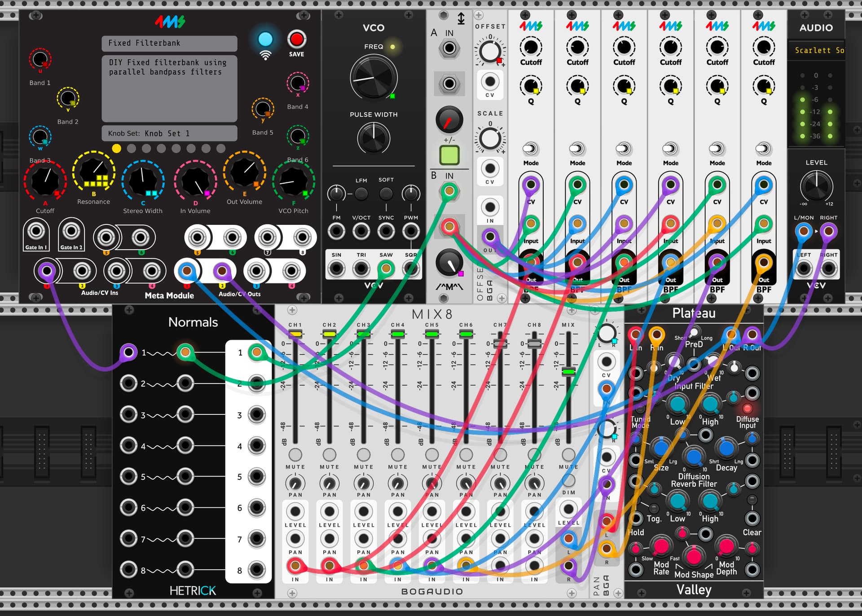Viewport: 862px width, 616px height.
Task: Select the second knob set page dot
Action: (x=132, y=149)
